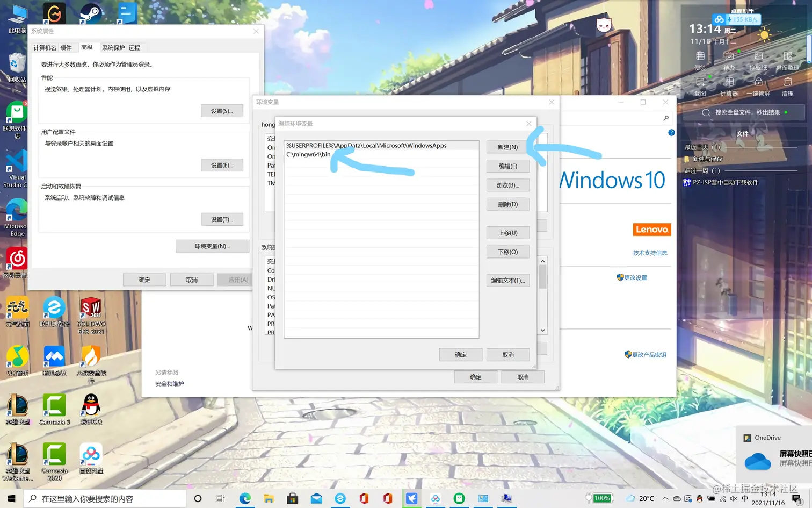Start the 截图 screenshot tool
The height and width of the screenshot is (508, 812).
tap(700, 86)
